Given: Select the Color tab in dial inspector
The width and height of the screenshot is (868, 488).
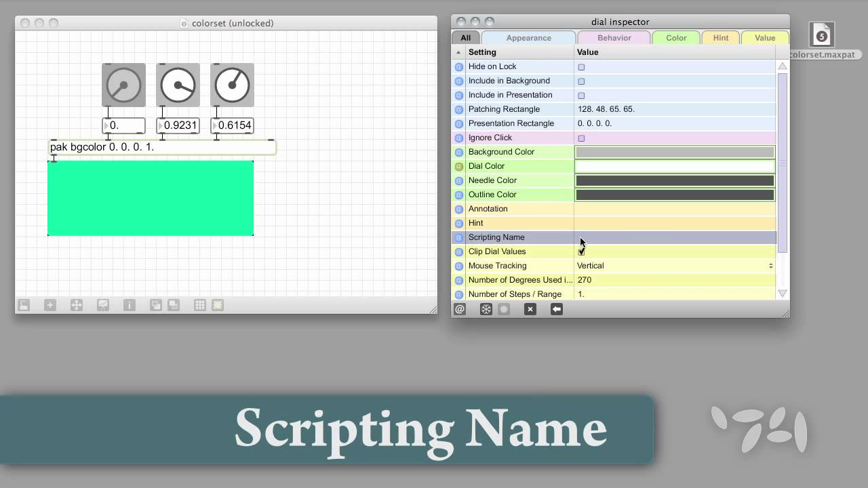Looking at the screenshot, I should tap(675, 37).
